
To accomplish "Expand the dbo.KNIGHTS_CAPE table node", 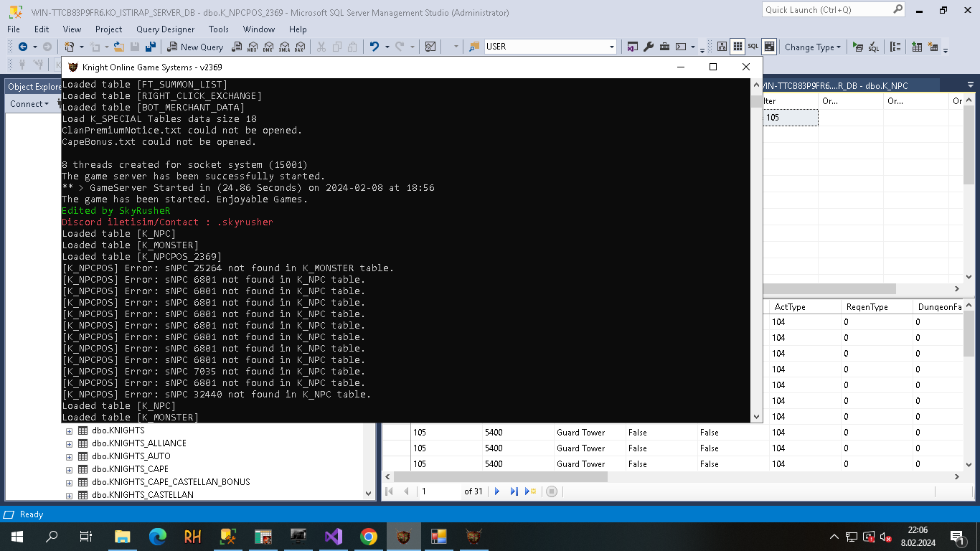I will click(69, 470).
